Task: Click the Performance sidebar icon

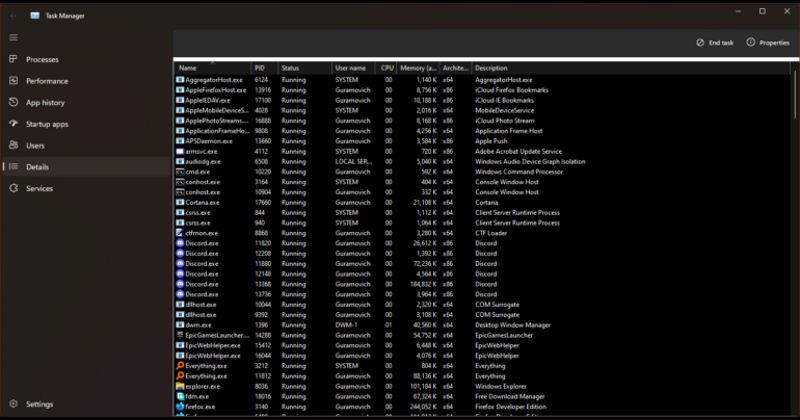Action: point(13,81)
